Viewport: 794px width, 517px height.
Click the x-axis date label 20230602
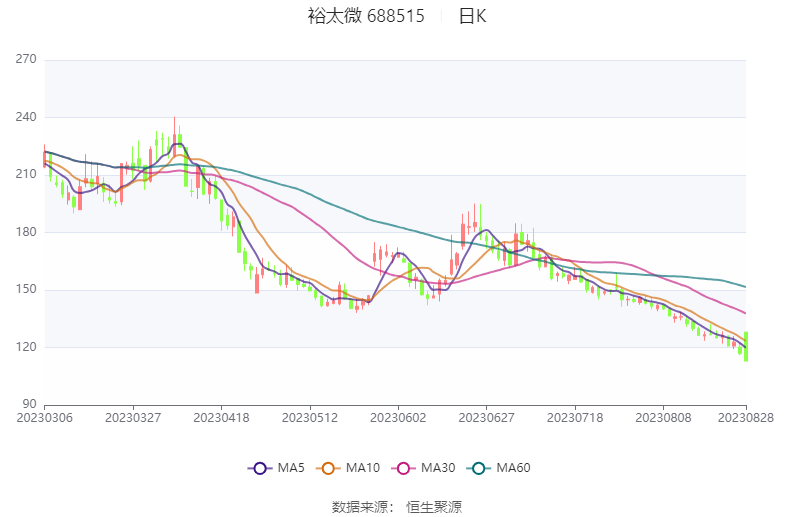(x=398, y=418)
